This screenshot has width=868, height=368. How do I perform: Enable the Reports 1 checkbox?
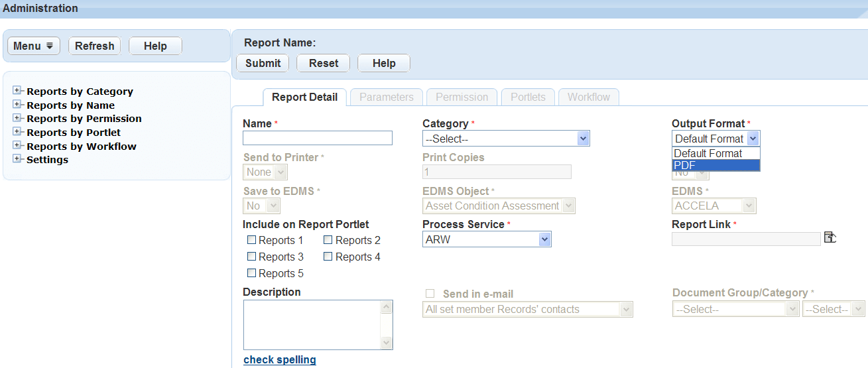(251, 240)
